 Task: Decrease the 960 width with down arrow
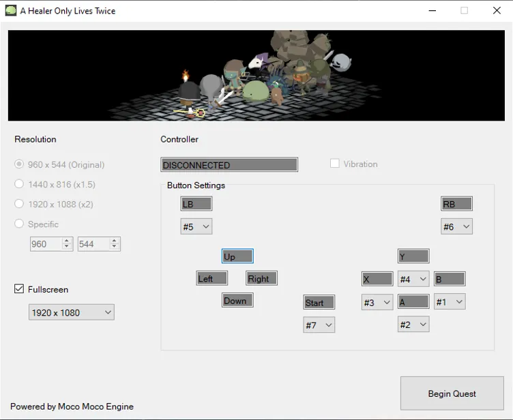click(67, 247)
